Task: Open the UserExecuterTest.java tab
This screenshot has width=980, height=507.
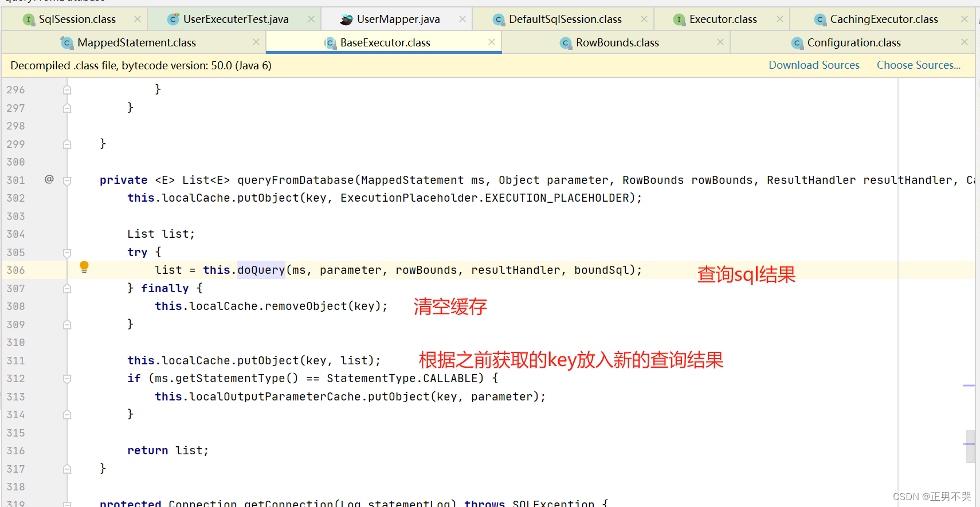Action: [236, 19]
